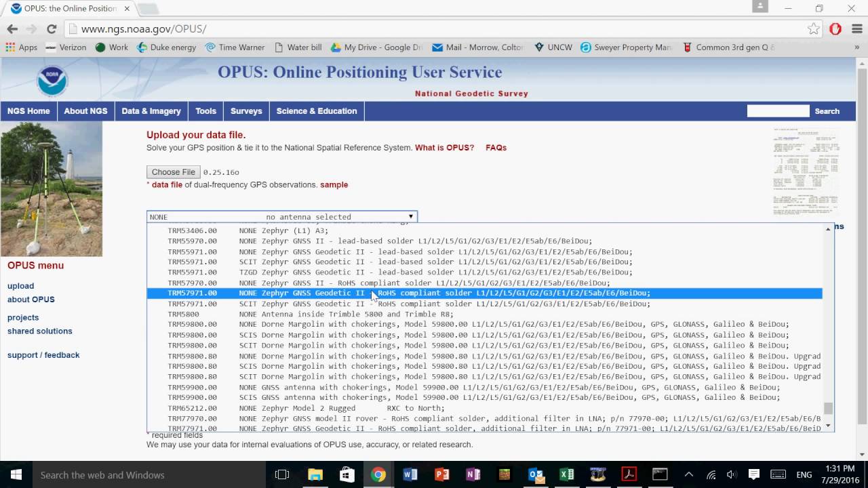Viewport: 868px width, 488px height.
Task: Click into the NGS search input field
Action: [x=778, y=111]
